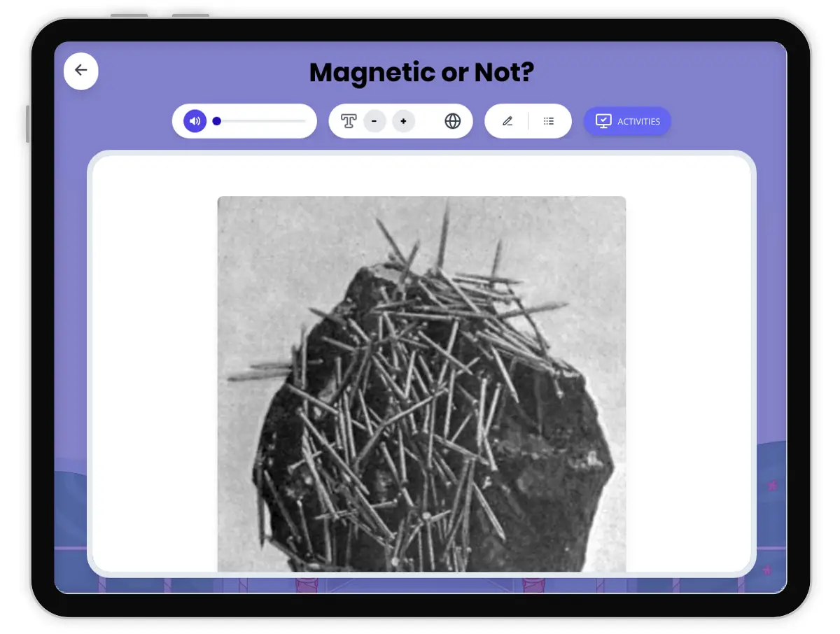The width and height of the screenshot is (840, 634).
Task: Toggle audio playback on the volume control
Action: (193, 121)
